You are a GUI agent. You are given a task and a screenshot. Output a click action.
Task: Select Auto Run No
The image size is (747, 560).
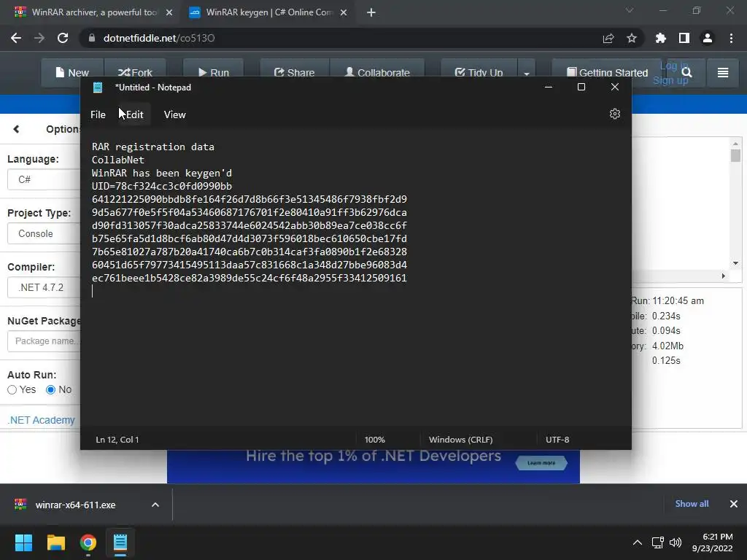[x=50, y=389]
